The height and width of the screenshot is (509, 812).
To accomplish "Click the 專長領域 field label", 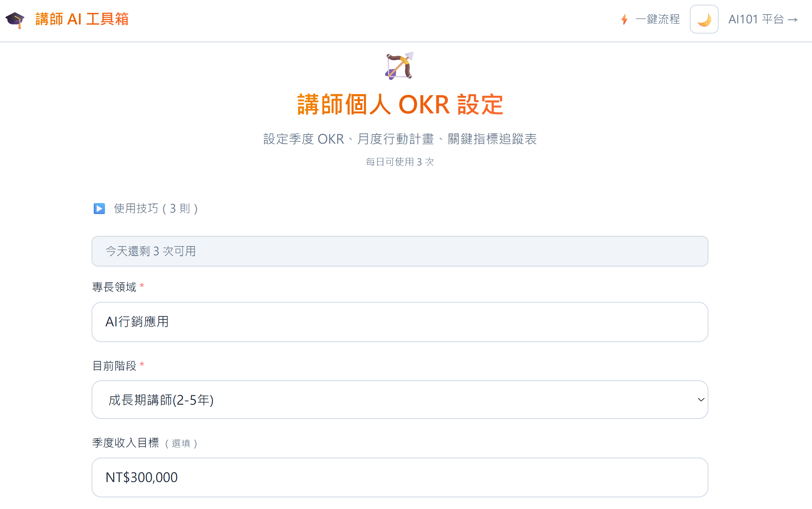I will (114, 287).
